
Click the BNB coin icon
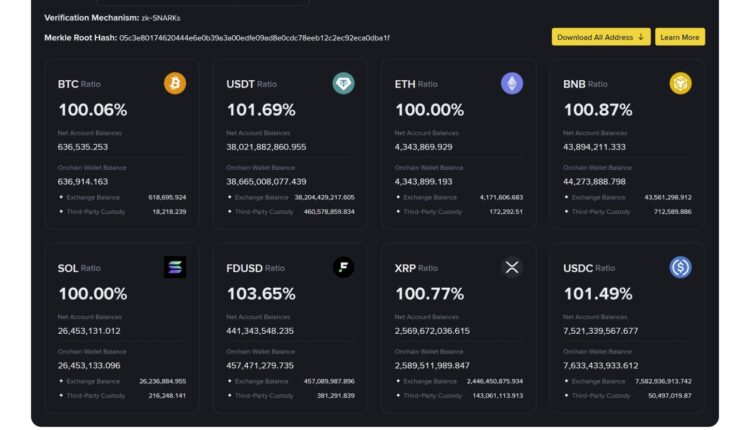point(680,83)
